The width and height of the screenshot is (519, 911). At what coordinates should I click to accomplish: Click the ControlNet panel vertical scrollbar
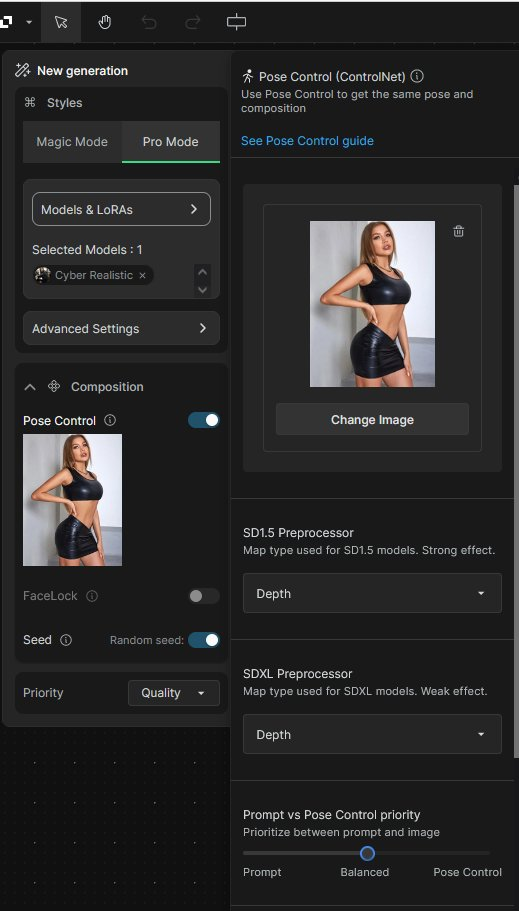(x=516, y=471)
